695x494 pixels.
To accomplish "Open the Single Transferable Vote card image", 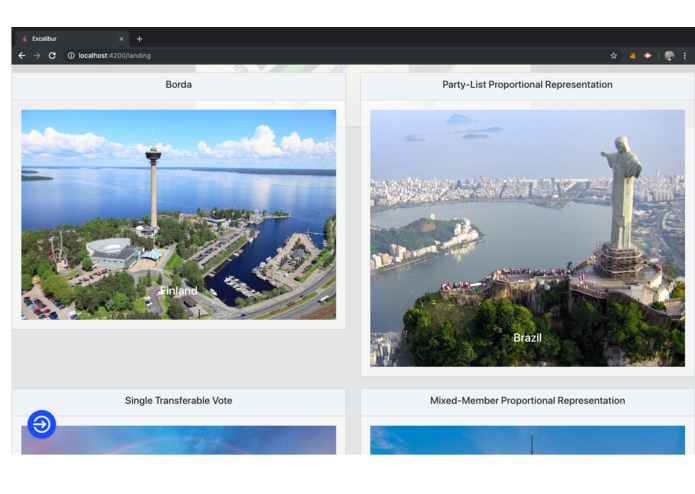I will (x=179, y=440).
